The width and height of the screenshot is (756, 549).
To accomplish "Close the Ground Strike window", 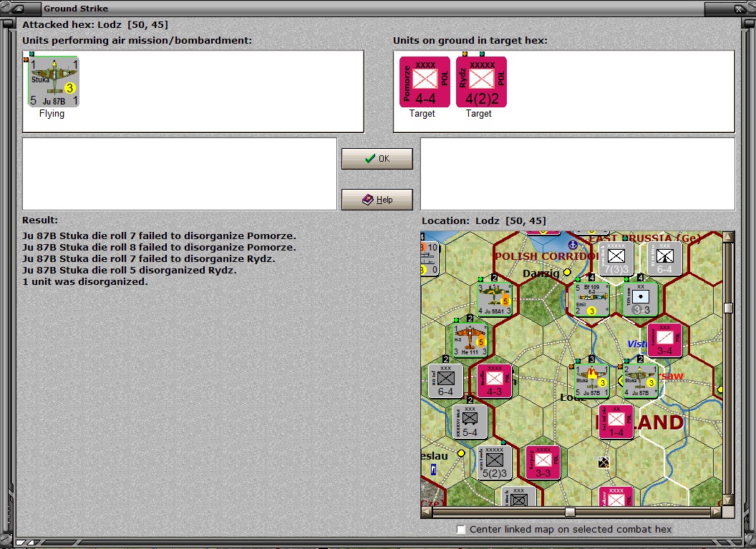I will (x=739, y=9).
